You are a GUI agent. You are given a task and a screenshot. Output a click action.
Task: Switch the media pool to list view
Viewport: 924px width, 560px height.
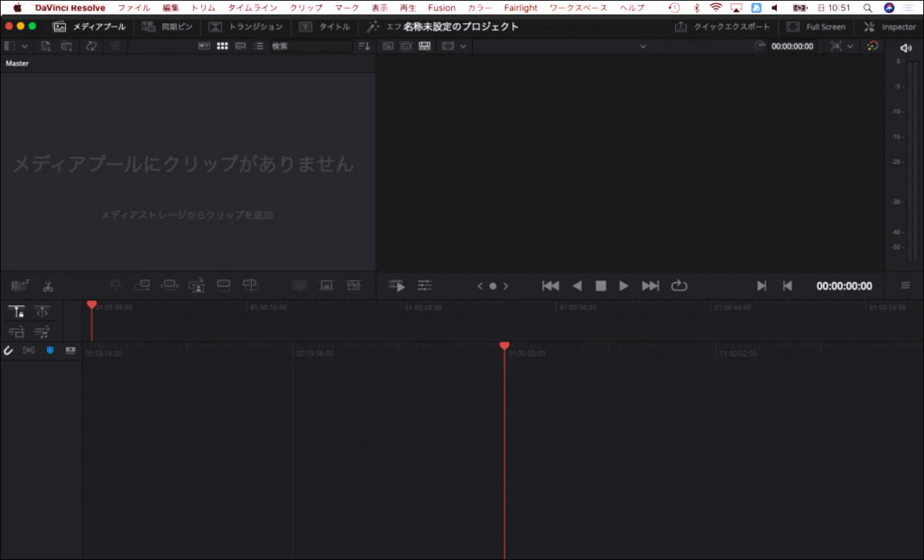pyautogui.click(x=258, y=45)
